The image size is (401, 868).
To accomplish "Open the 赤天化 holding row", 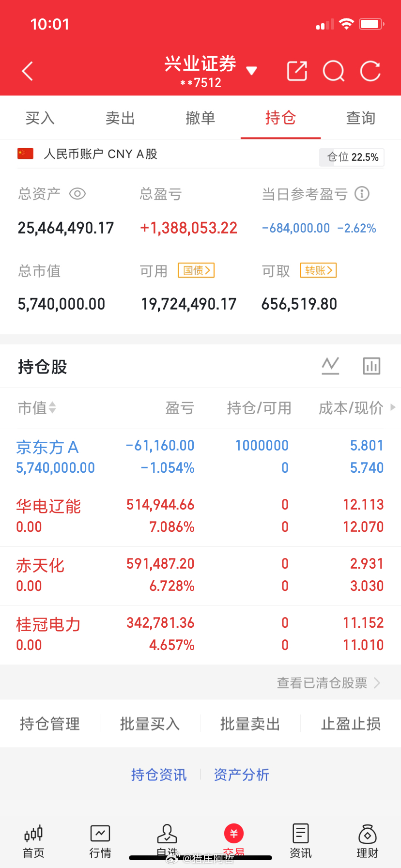I will 200,576.
